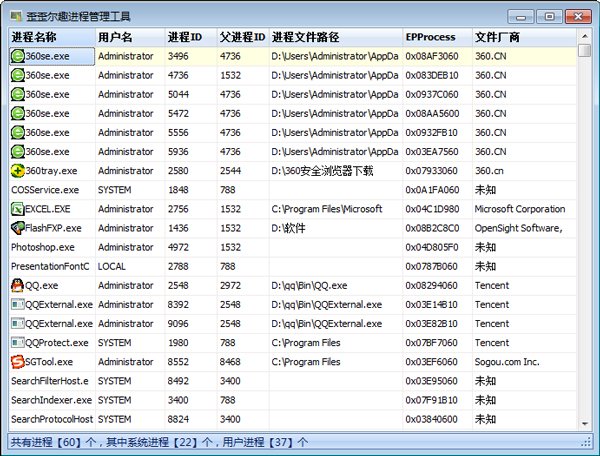Click the 360.cn lowercase vendor cell
Screen dimensions: 600x456
489,171
